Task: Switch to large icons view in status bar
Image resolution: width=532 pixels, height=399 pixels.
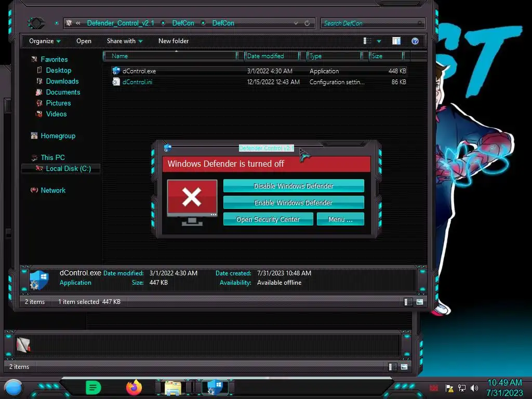Action: point(420,302)
